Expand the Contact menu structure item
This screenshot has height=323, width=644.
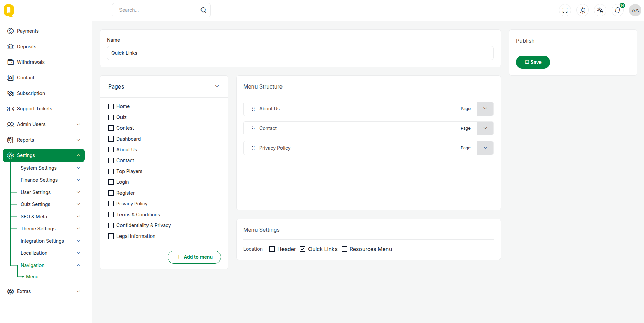click(x=485, y=128)
